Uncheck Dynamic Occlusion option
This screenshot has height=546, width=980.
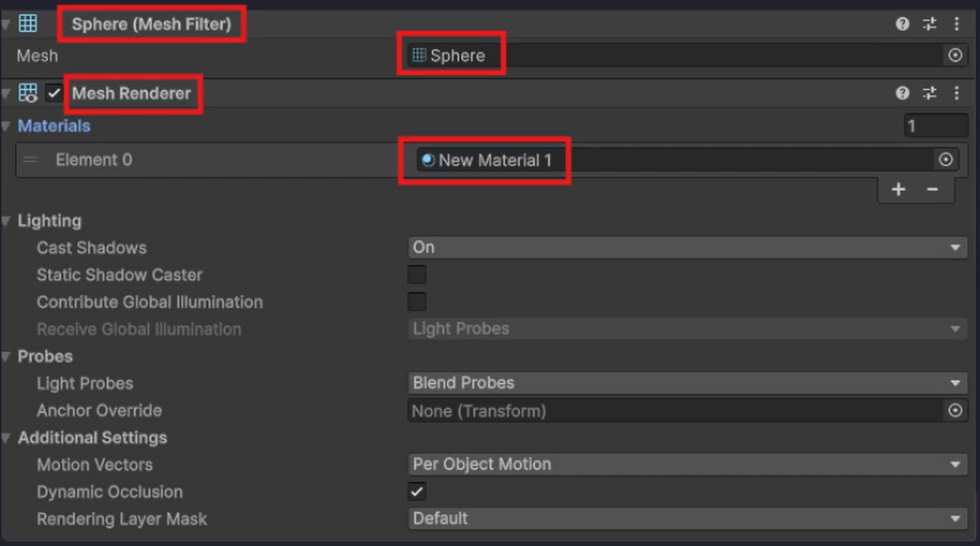(x=417, y=492)
